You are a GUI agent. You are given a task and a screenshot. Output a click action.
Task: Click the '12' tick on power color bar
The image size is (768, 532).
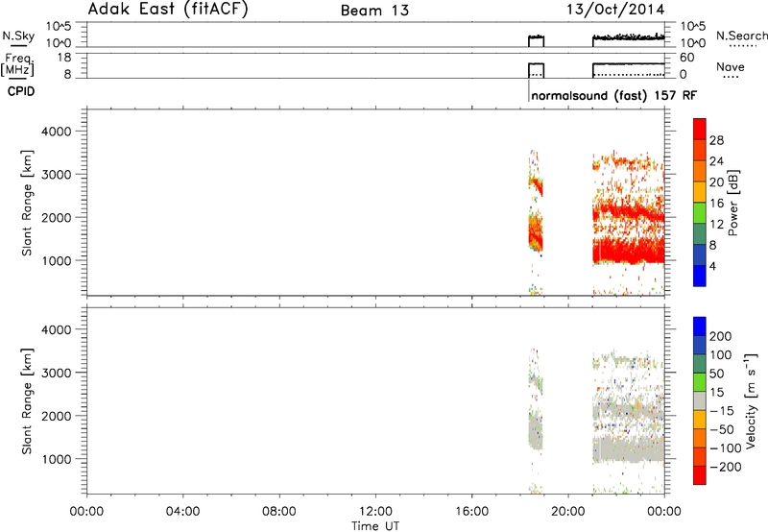pos(716,225)
